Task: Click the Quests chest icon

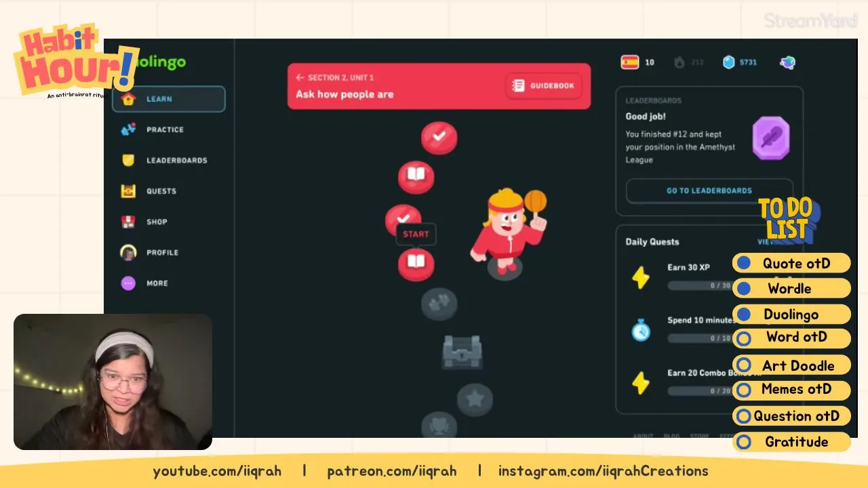Action: 128,191
